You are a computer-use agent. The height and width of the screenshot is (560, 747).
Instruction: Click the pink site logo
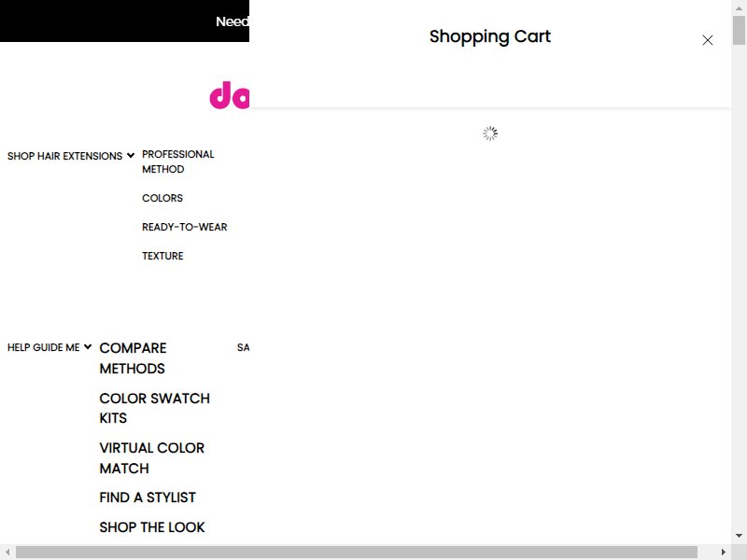(230, 95)
